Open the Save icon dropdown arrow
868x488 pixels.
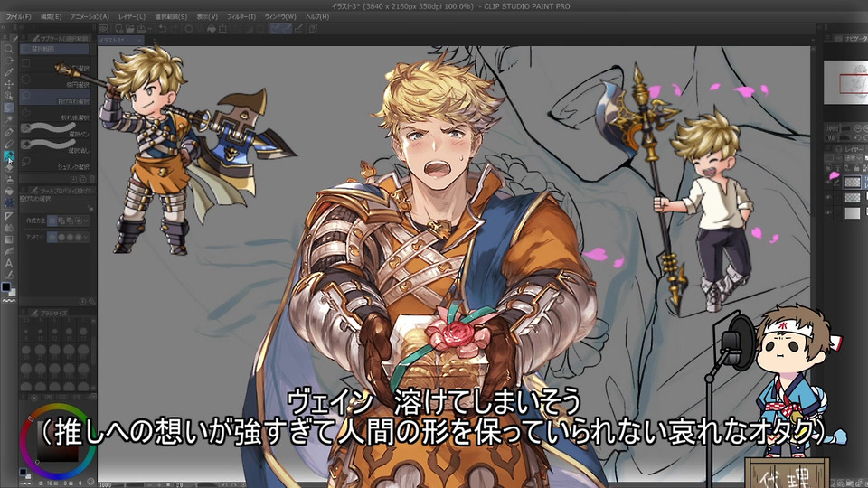pyautogui.click(x=149, y=29)
